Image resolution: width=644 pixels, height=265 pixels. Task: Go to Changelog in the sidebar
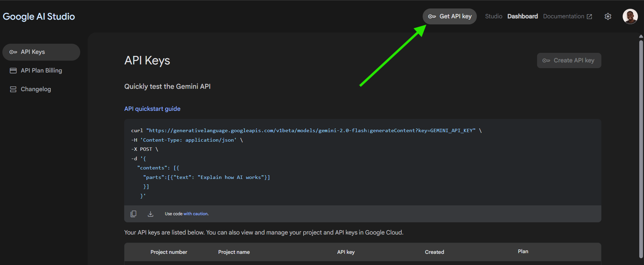tap(36, 89)
